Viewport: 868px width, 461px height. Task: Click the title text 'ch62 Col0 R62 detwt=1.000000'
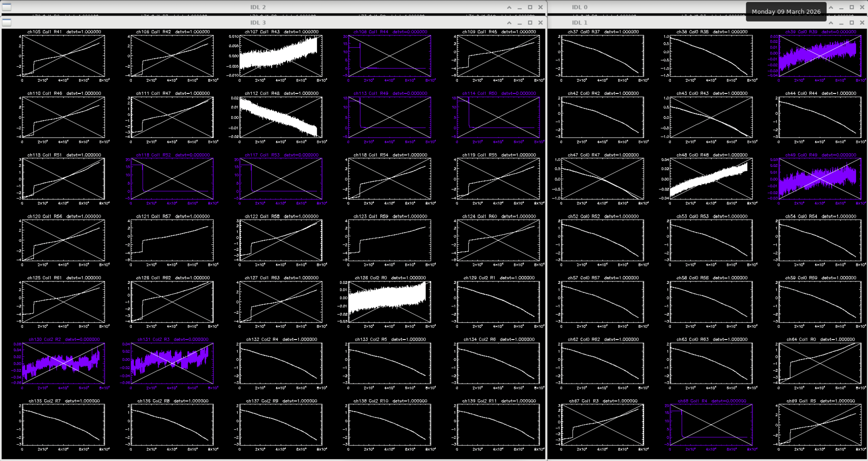pyautogui.click(x=603, y=339)
